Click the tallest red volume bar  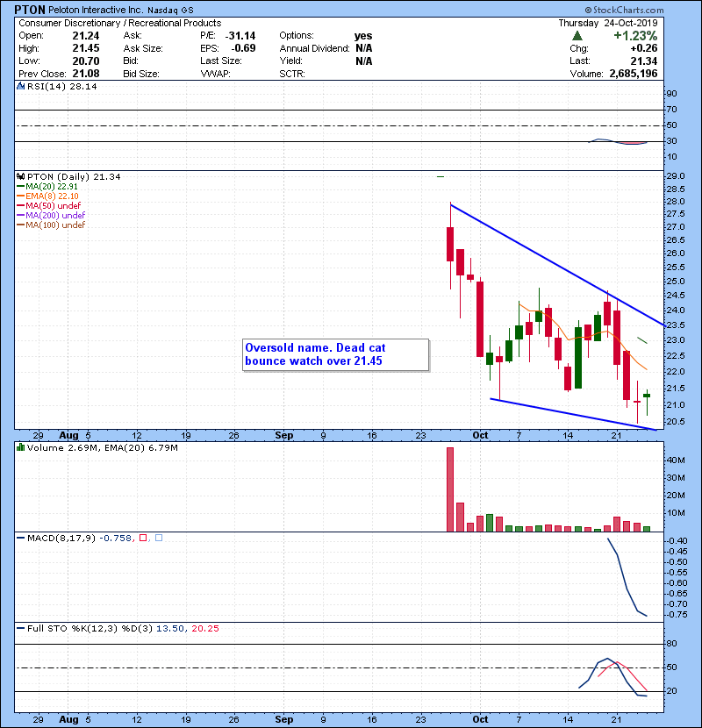(450, 489)
